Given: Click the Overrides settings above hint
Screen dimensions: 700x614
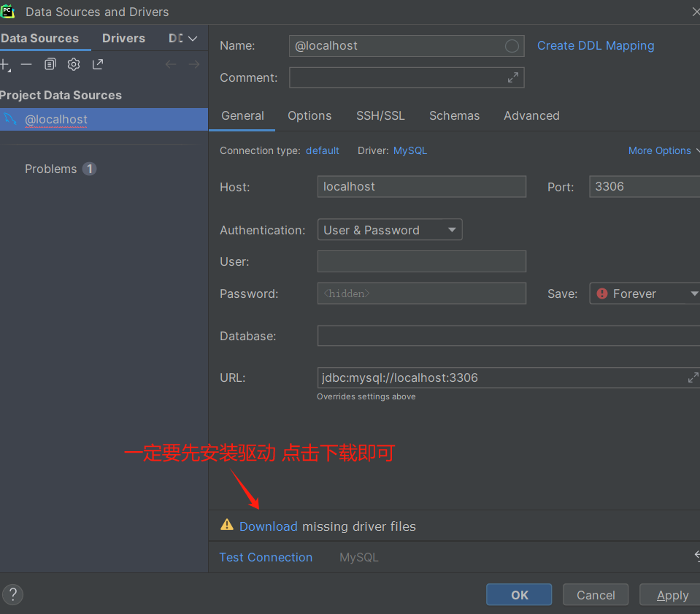Looking at the screenshot, I should coord(366,396).
